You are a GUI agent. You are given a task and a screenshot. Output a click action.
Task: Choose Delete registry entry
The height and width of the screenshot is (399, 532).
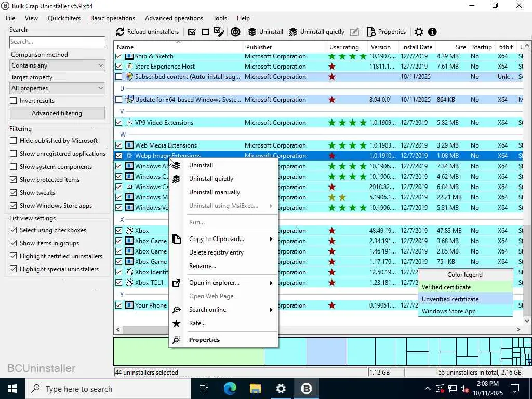pyautogui.click(x=216, y=252)
